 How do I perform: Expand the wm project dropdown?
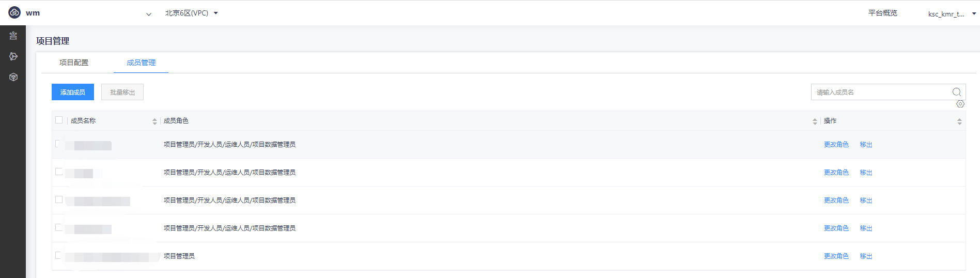pyautogui.click(x=149, y=14)
